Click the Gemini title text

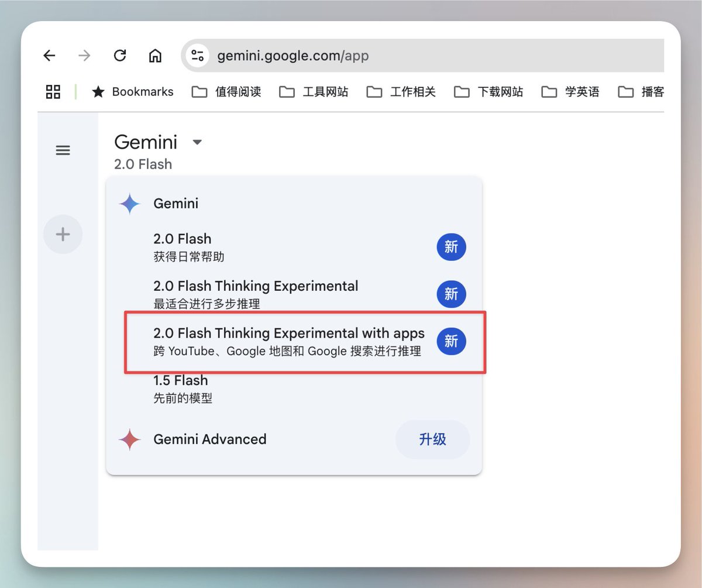146,142
